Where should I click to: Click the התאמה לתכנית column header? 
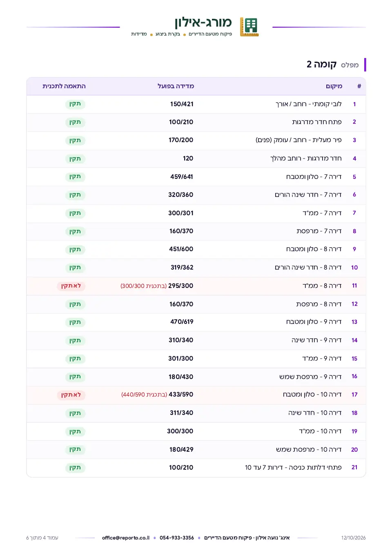(x=64, y=86)
